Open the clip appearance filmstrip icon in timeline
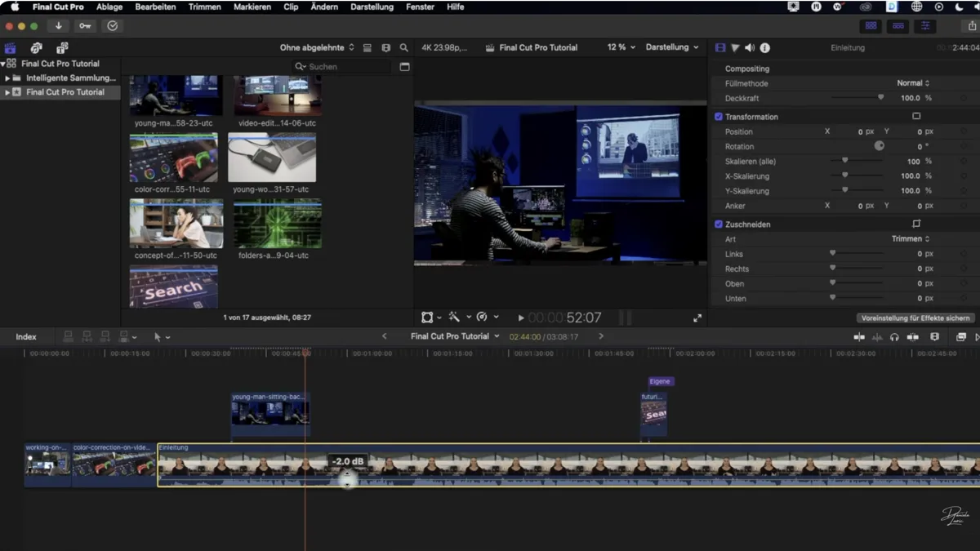 pyautogui.click(x=935, y=337)
